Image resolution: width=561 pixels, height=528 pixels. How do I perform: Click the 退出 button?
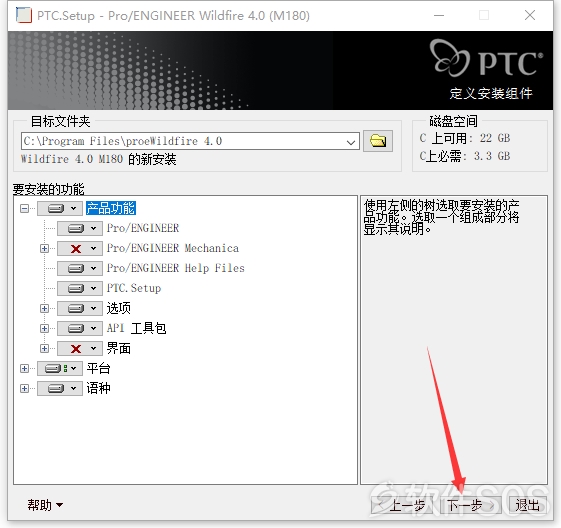[x=527, y=505]
